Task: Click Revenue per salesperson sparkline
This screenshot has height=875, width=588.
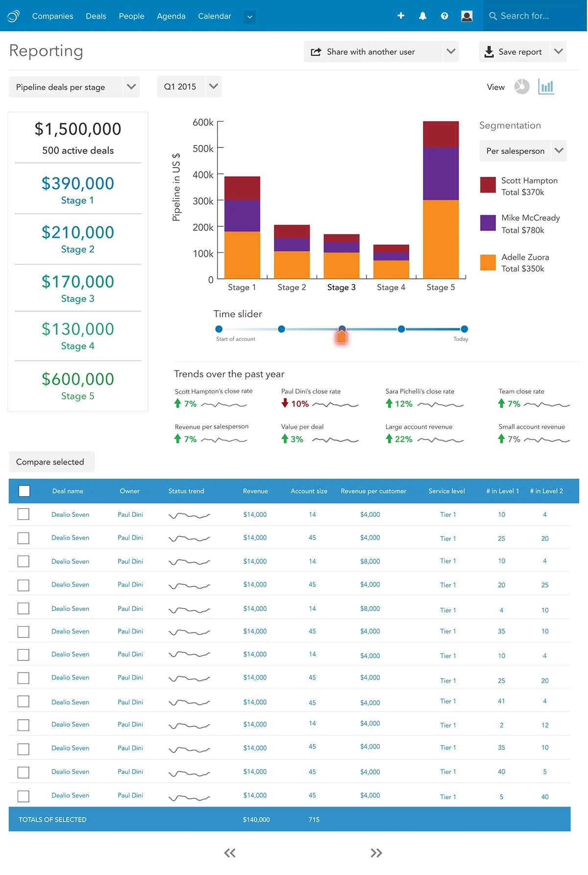Action: tap(224, 440)
